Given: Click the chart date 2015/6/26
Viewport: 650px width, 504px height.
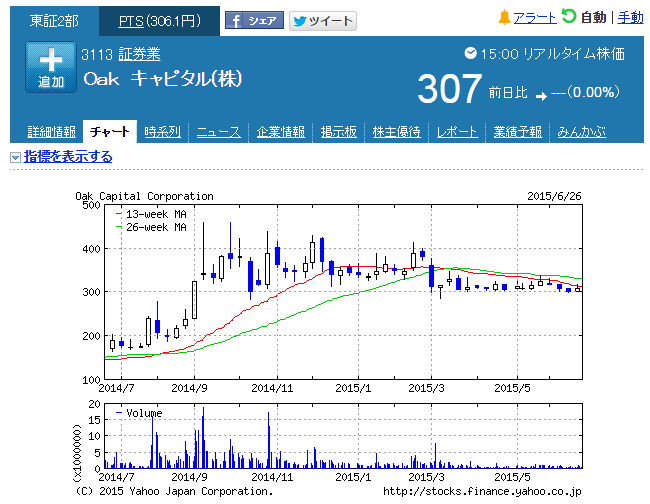Looking at the screenshot, I should [554, 196].
